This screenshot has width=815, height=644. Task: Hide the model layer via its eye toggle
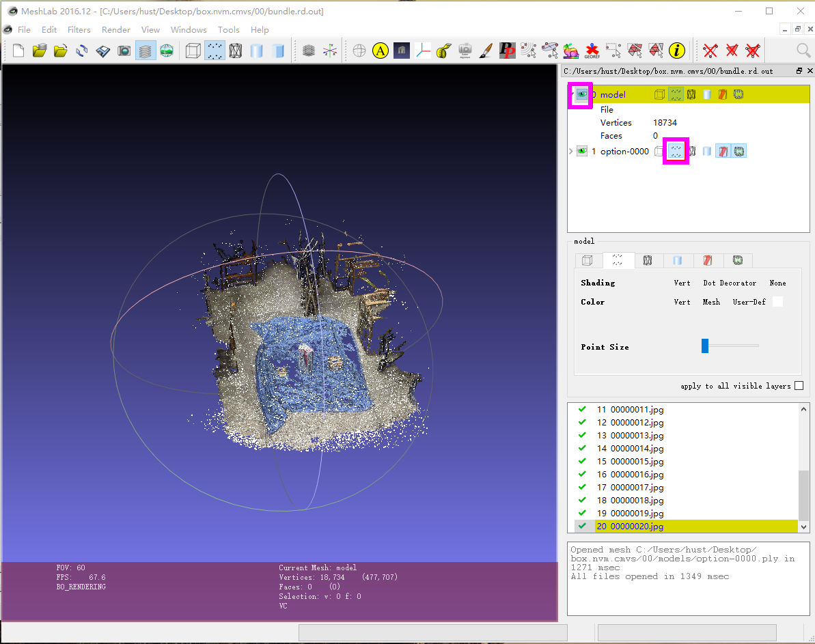tap(580, 94)
